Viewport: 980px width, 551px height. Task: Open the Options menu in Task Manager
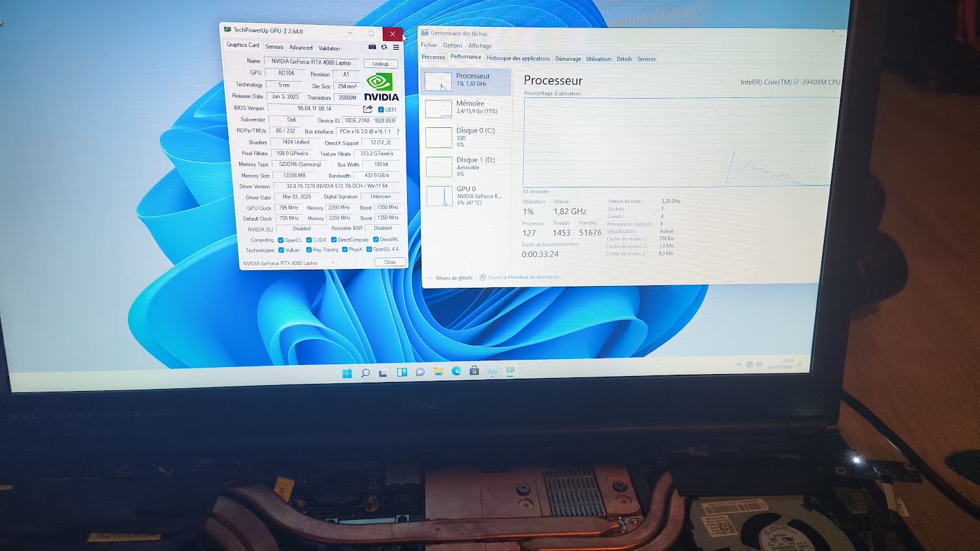[453, 46]
